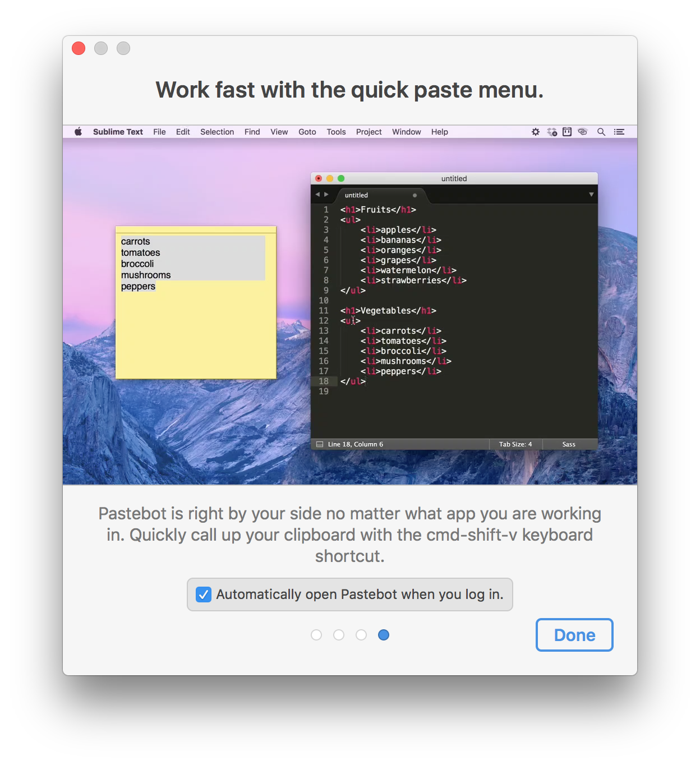Viewport: 700px width, 765px height.
Task: Open the Goto menu in the preview
Action: click(307, 132)
